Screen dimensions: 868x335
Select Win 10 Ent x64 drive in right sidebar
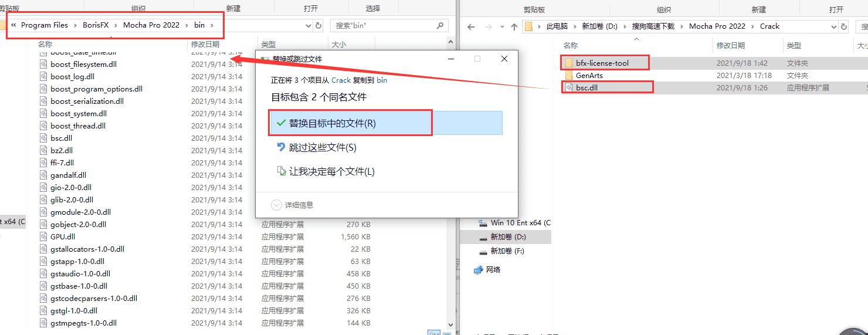coord(514,223)
